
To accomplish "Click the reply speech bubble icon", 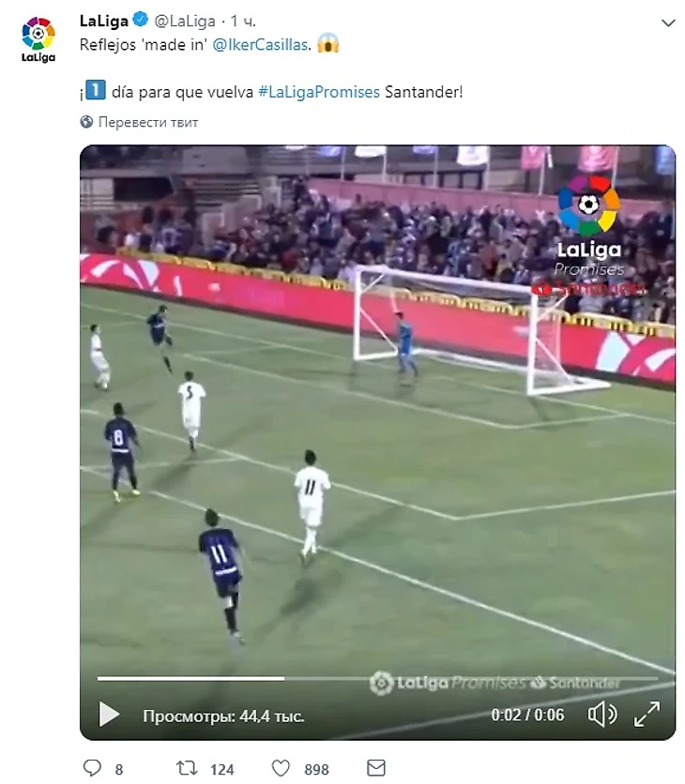I will [x=92, y=767].
